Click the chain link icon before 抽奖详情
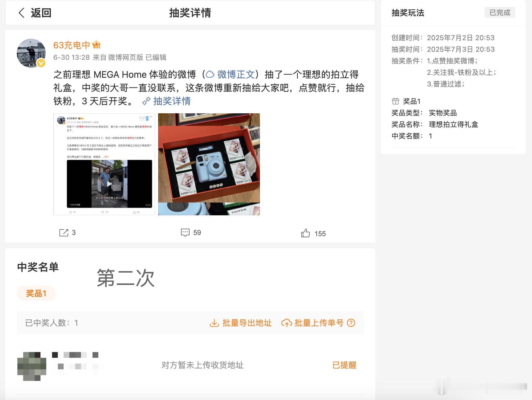Viewport: 532px width, 400px height. [x=146, y=101]
